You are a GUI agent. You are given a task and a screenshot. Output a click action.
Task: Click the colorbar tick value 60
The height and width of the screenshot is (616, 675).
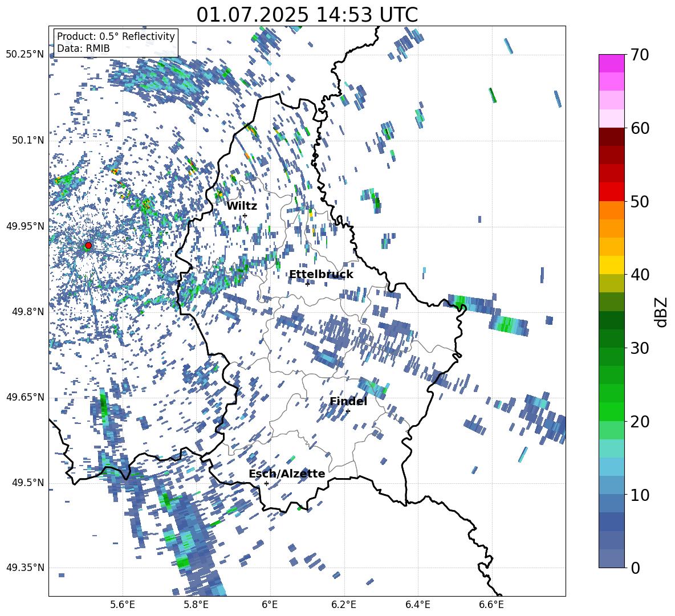(640, 128)
